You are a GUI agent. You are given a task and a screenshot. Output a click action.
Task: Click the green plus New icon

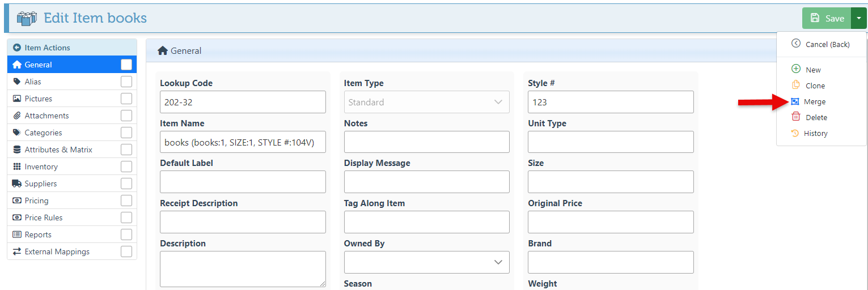[795, 70]
